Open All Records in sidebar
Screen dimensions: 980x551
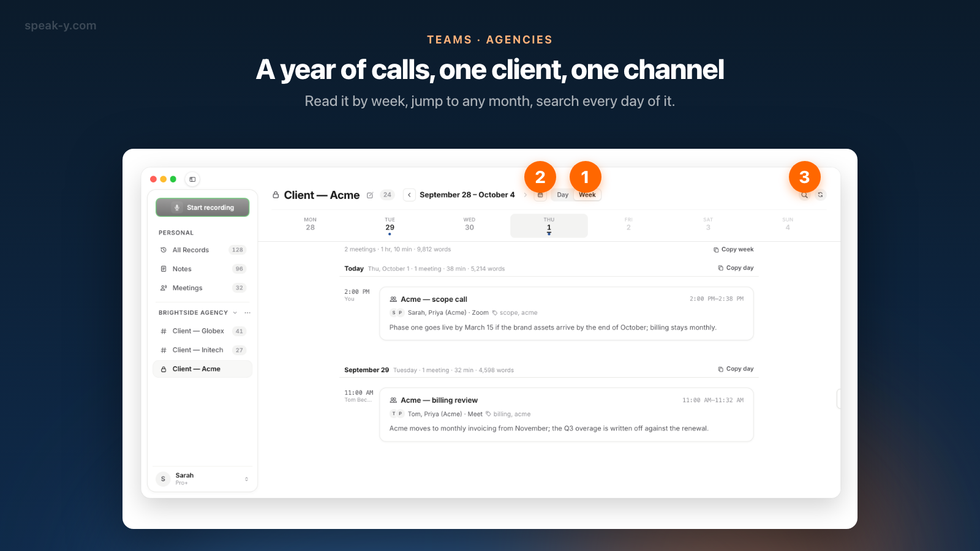point(203,250)
